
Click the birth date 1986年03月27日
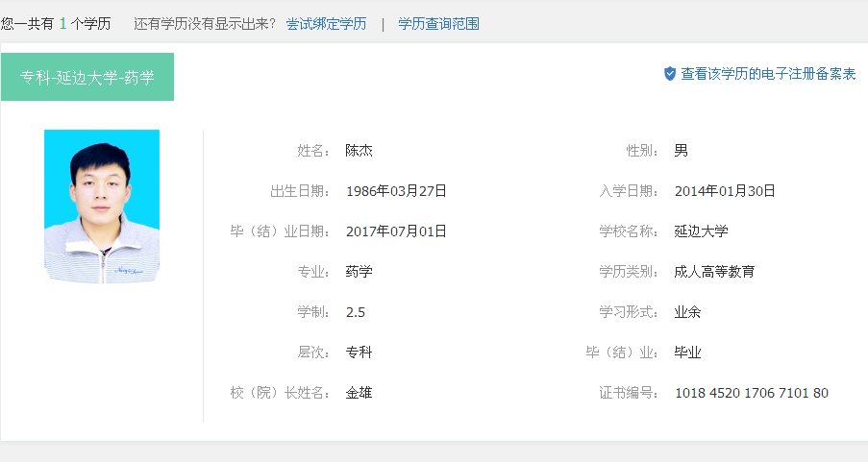pyautogui.click(x=396, y=191)
